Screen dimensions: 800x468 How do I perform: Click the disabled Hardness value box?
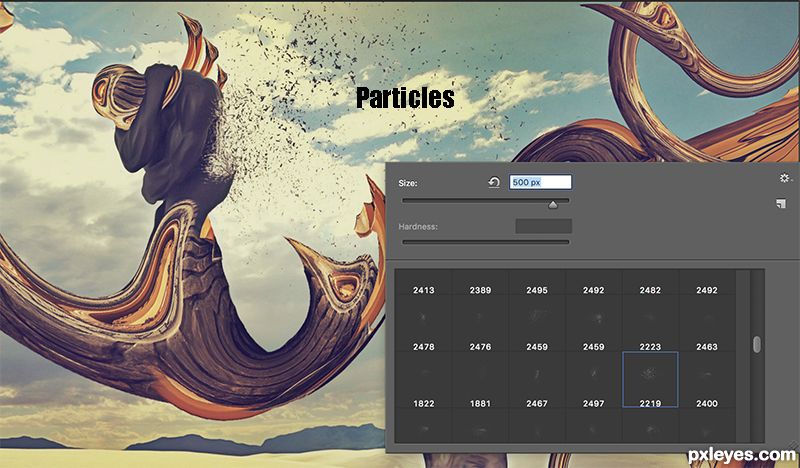(543, 226)
